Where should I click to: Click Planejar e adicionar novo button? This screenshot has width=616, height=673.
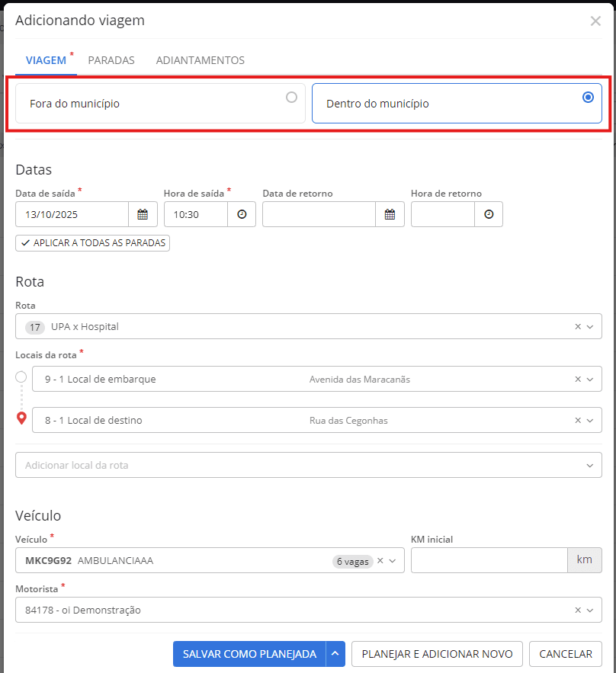pos(437,654)
